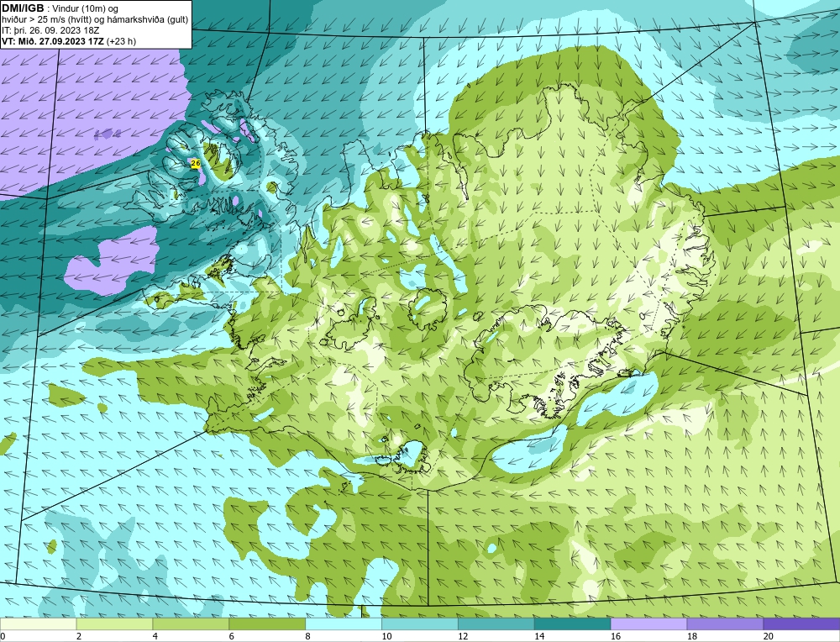Click the DMI/IGB title text
This screenshot has width=840, height=642.
tap(23, 8)
